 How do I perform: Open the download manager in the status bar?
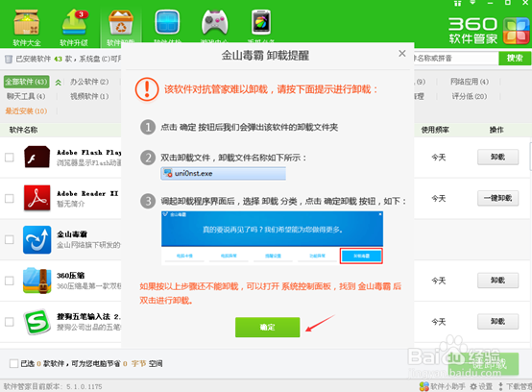click(515, 386)
